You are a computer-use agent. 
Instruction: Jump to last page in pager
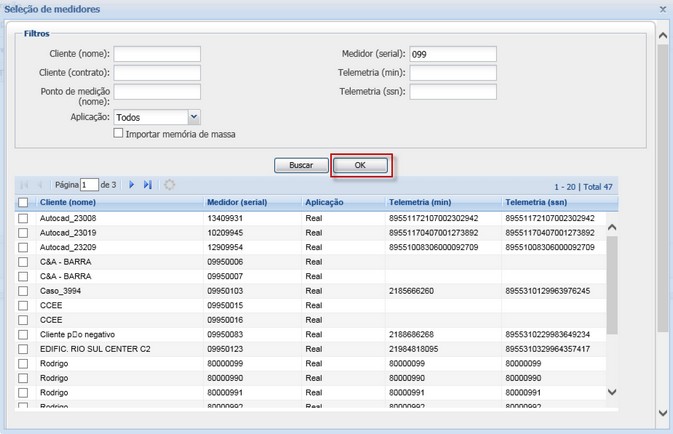[x=148, y=185]
